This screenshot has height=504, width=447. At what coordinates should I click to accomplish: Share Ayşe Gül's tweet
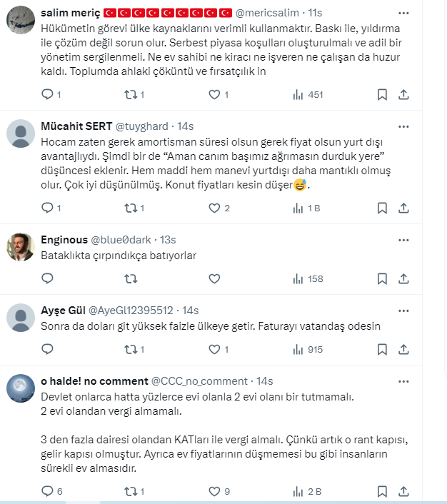tap(403, 349)
